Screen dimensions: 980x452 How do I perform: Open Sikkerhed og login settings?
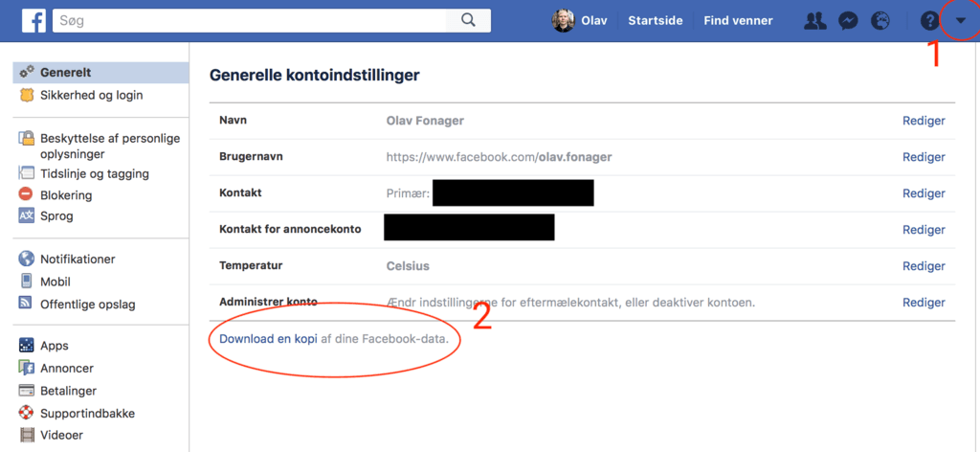pos(91,96)
